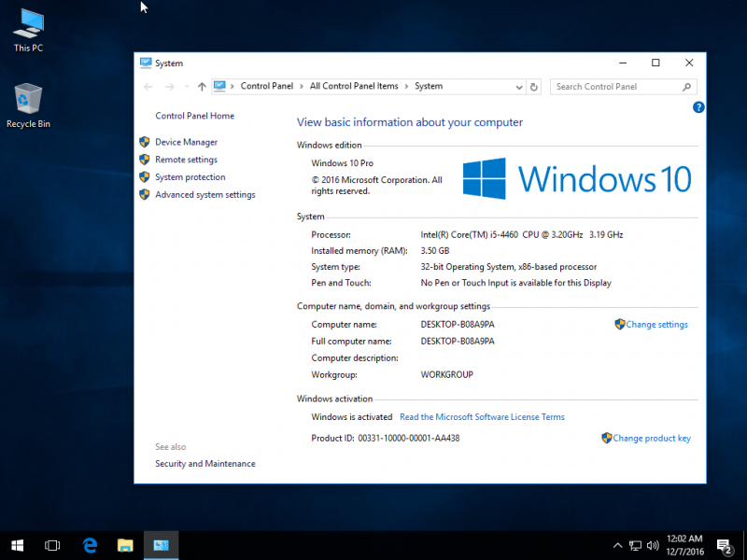The height and width of the screenshot is (560, 747).
Task: Open the volume control in the tray
Action: (653, 546)
